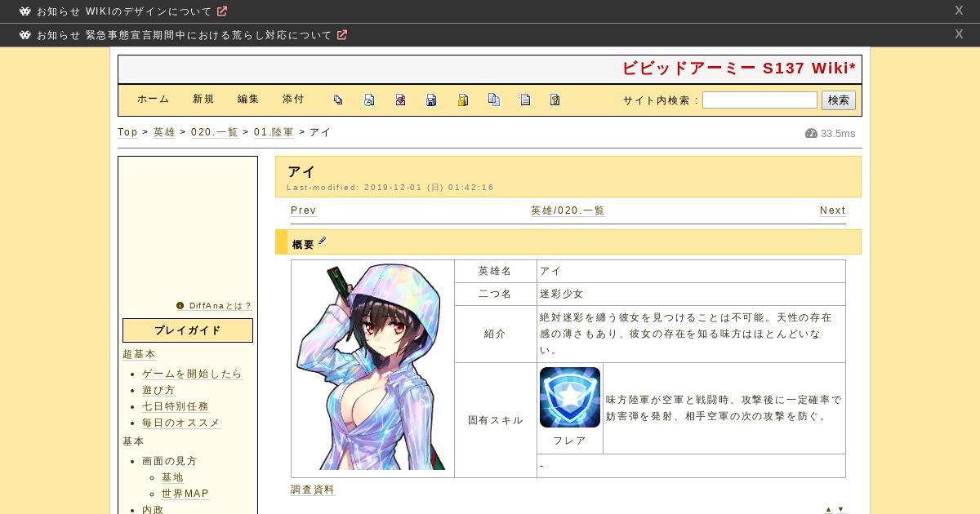Click the フレア skill shield icon
Viewport: 980px width, 514px height.
pos(570,397)
